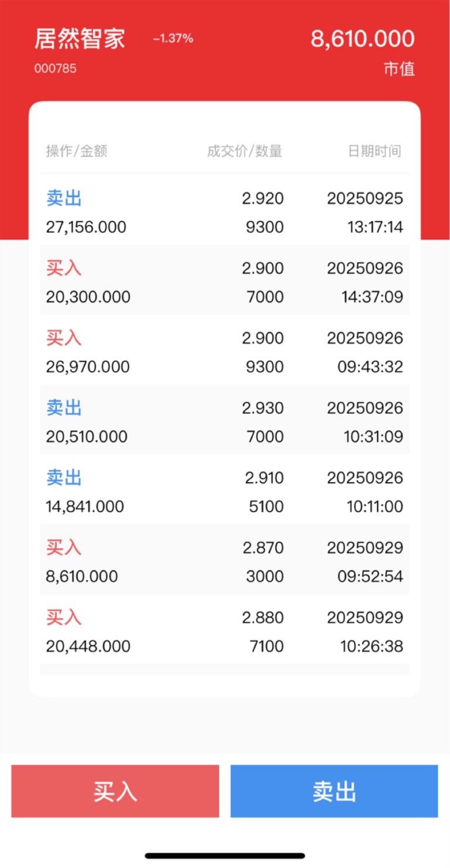The width and height of the screenshot is (450, 868).
Task: Open the 买入 record of 20,448.000
Action: (224, 631)
